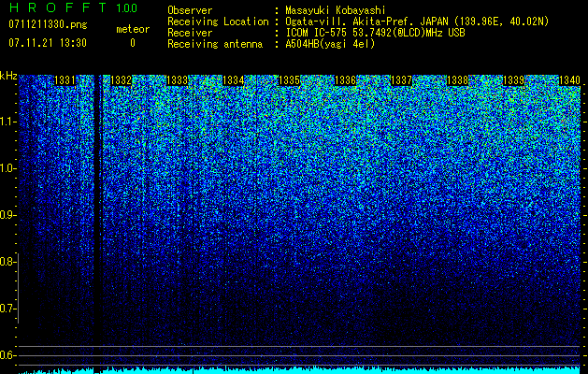Click the 1340 time marker
This screenshot has height=374, width=588.
click(569, 80)
